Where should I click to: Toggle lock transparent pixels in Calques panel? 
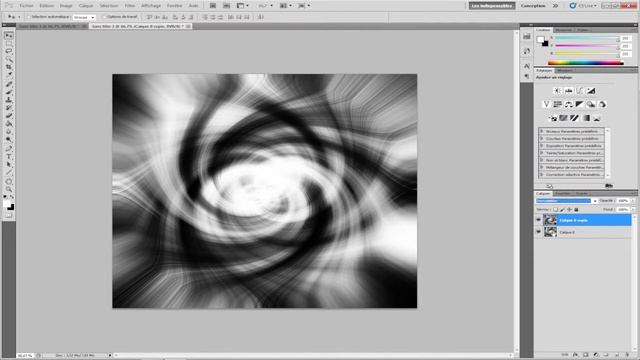[556, 209]
